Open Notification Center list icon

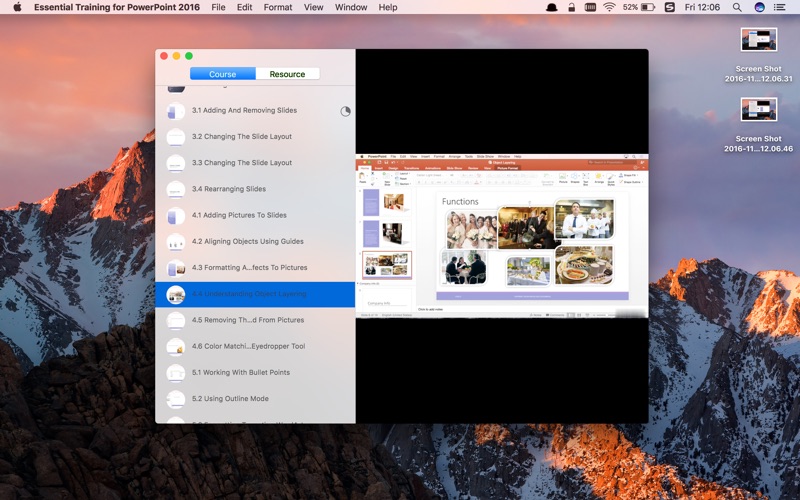pyautogui.click(x=780, y=7)
